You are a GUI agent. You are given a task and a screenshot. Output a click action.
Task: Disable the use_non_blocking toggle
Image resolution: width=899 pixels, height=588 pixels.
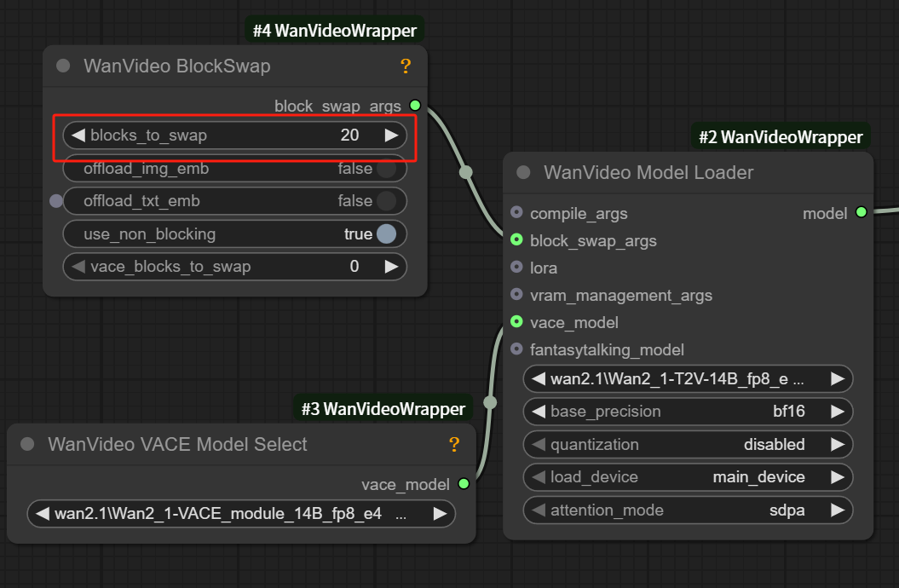coord(386,233)
